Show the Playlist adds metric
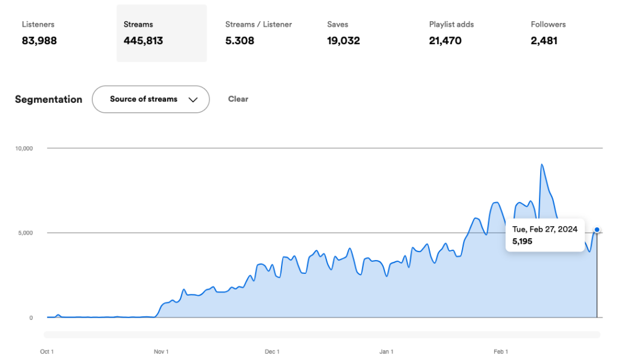Image resolution: width=620 pixels, height=364 pixels. 451,33
